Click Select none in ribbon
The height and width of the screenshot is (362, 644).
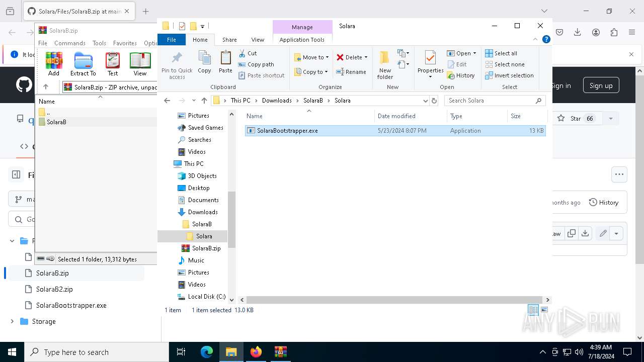pos(505,64)
